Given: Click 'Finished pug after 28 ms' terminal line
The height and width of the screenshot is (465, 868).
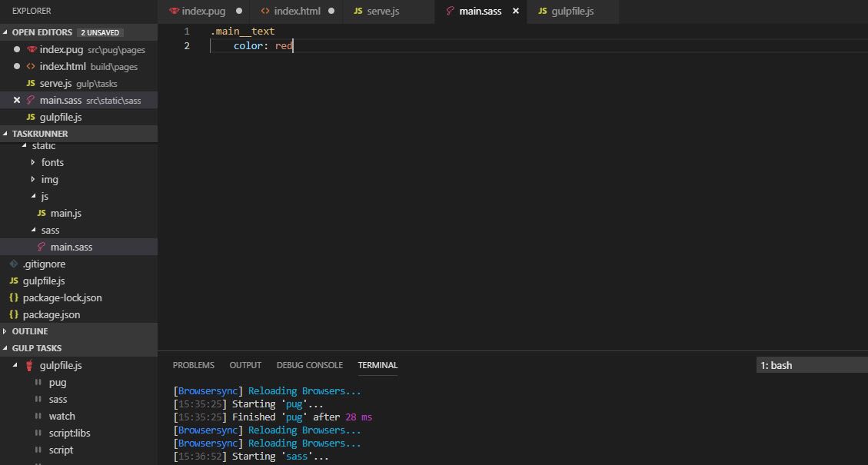Looking at the screenshot, I should (272, 417).
